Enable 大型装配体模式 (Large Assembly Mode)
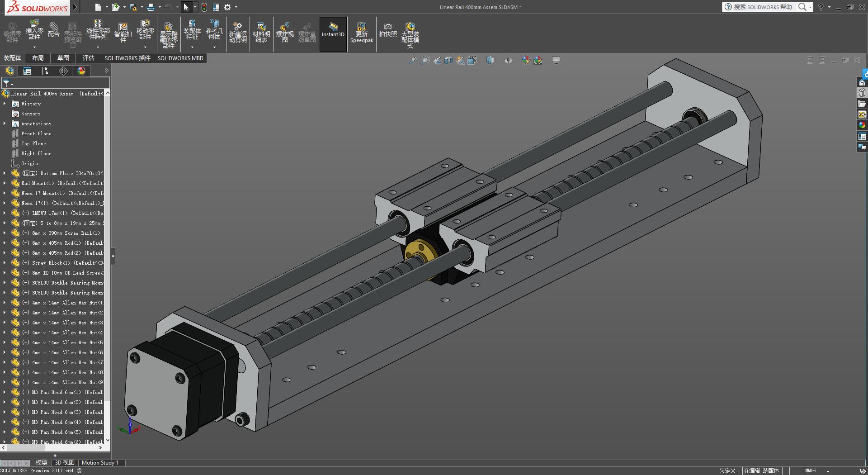This screenshot has width=868, height=475. 410,34
